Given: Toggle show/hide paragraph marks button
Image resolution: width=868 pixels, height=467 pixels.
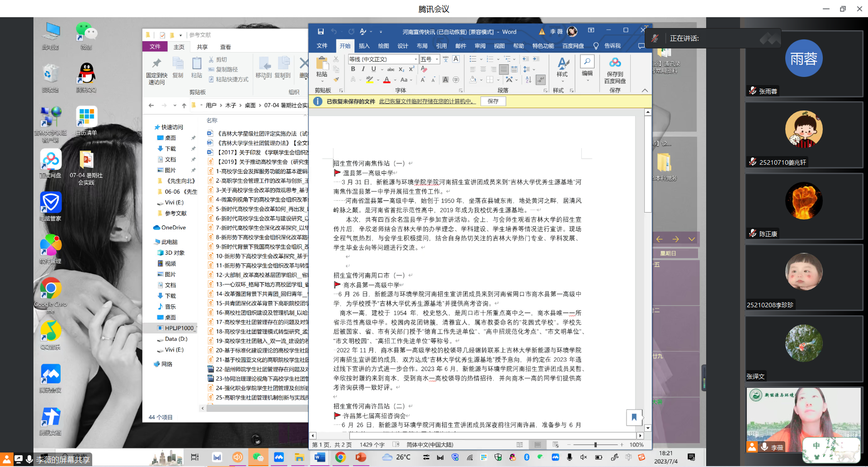Looking at the screenshot, I should coord(540,80).
